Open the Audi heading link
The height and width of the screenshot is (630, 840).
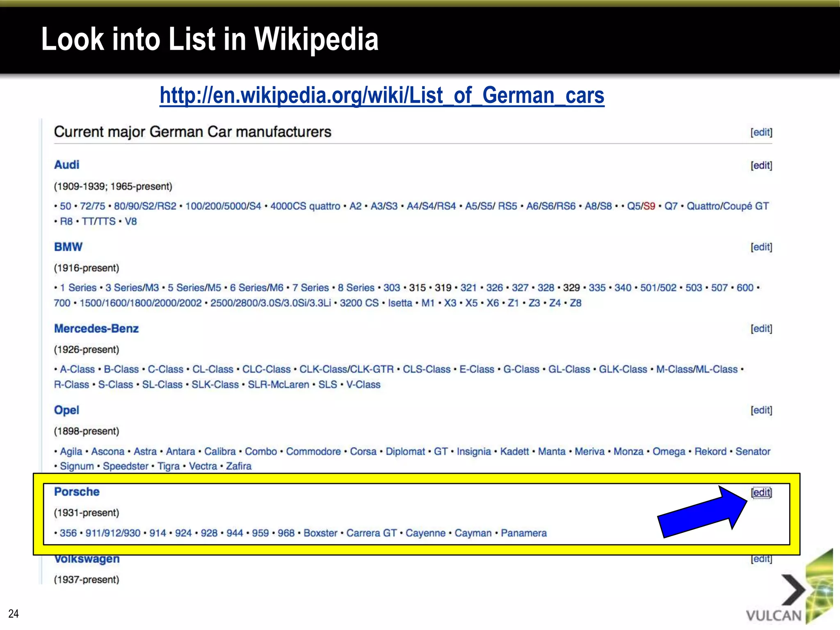[66, 164]
